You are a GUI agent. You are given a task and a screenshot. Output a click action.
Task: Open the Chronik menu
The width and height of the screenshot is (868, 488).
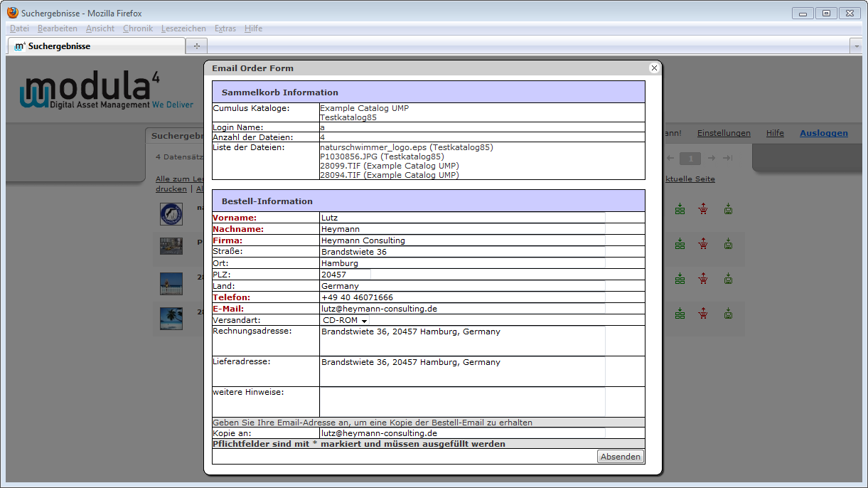(x=138, y=28)
